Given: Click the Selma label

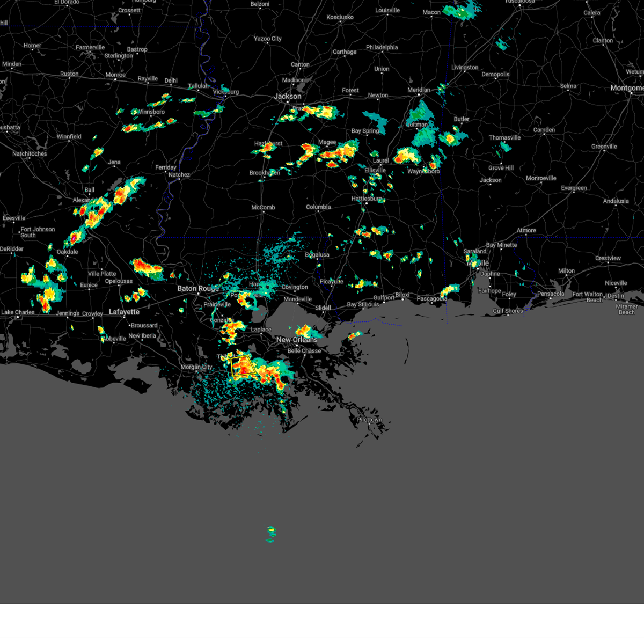Looking at the screenshot, I should (568, 86).
